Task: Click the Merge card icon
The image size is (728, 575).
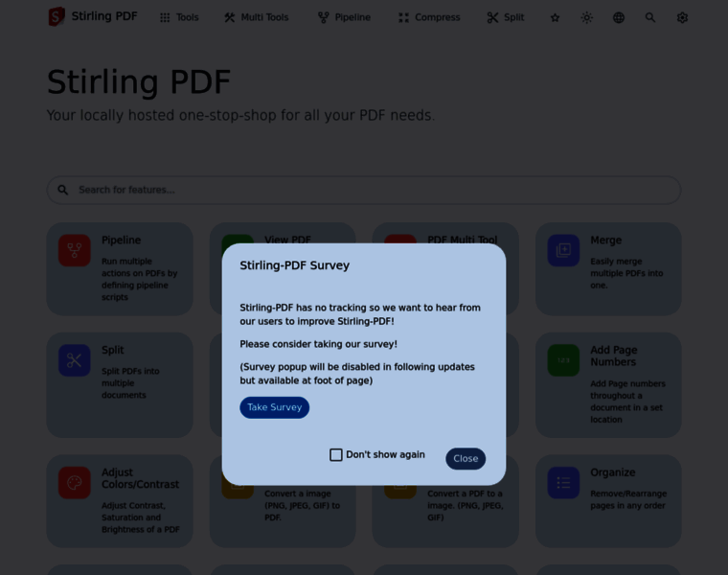Action: [x=563, y=250]
